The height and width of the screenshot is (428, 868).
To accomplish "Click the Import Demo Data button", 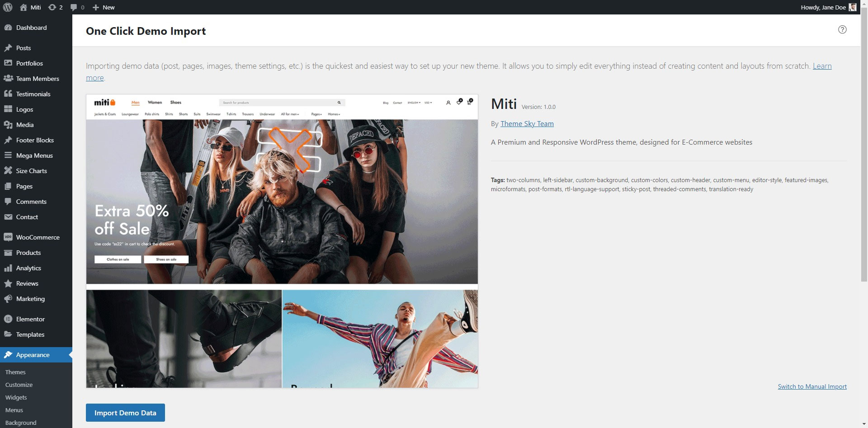I will click(x=125, y=413).
